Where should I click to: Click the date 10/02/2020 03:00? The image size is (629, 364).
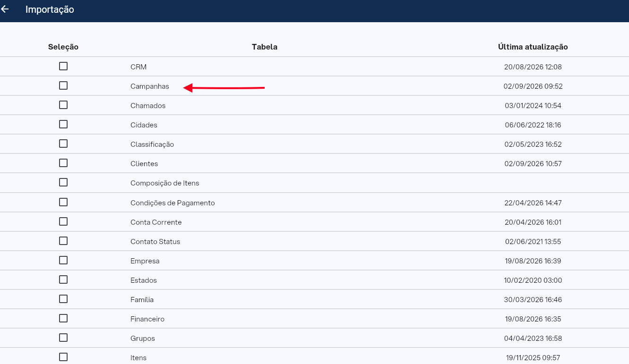click(x=533, y=280)
